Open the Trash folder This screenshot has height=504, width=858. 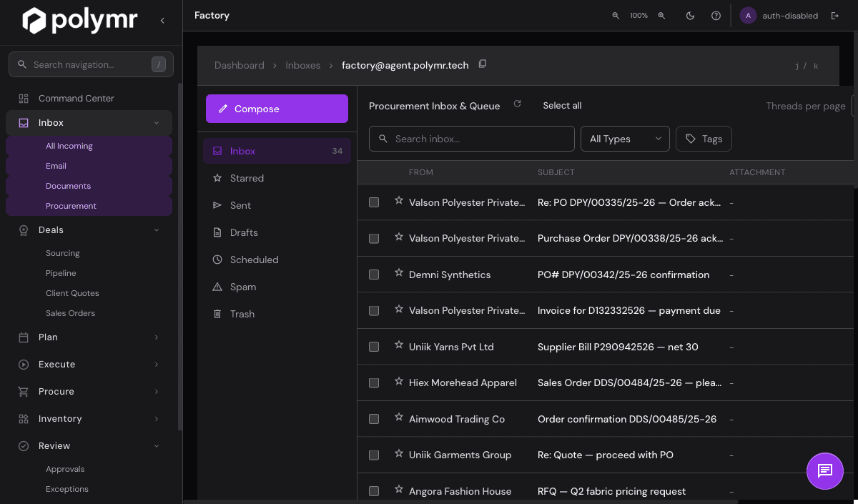(277, 314)
